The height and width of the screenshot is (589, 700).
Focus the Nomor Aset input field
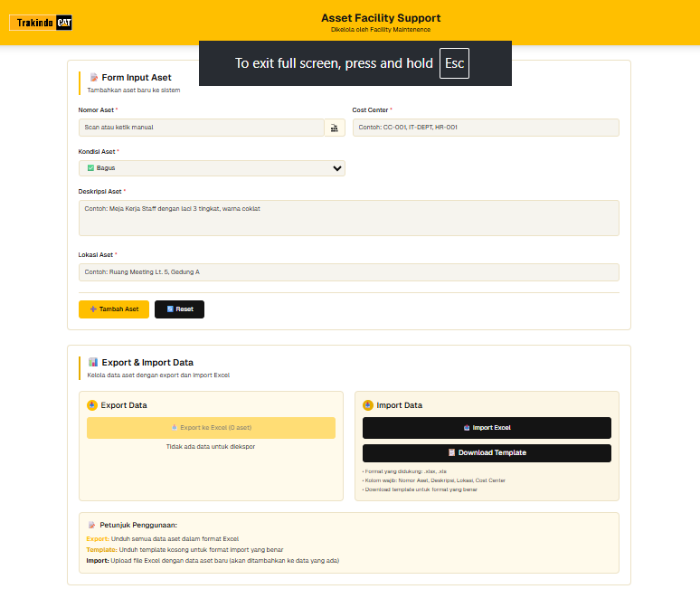point(202,128)
